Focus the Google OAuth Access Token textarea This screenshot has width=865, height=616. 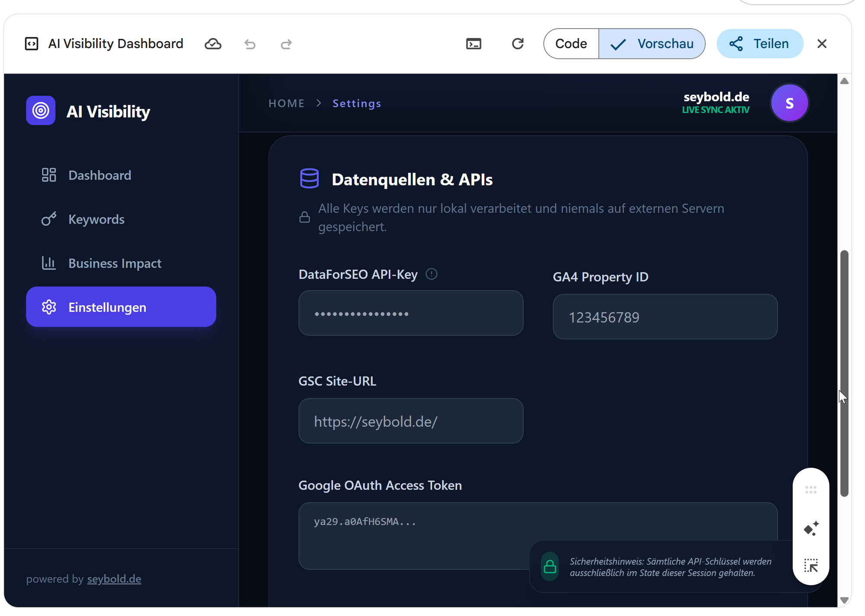pos(538,536)
